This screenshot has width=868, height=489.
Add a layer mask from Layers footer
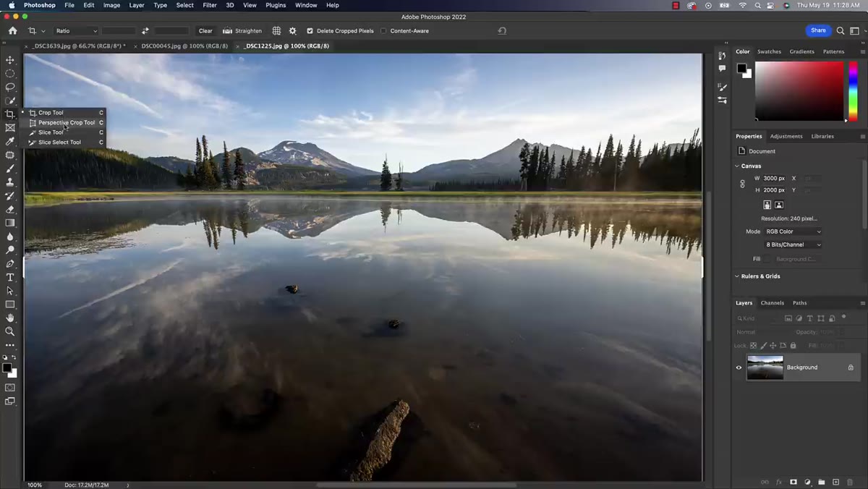[x=793, y=482]
